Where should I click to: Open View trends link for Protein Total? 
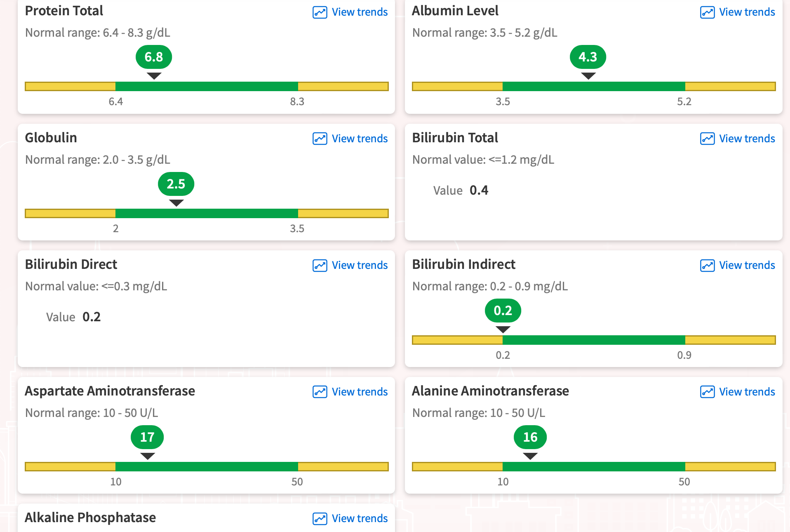360,12
